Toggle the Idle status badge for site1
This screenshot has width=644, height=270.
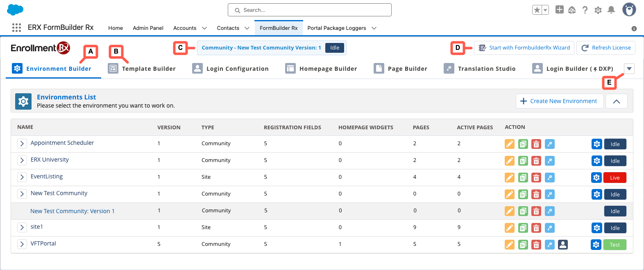point(615,228)
